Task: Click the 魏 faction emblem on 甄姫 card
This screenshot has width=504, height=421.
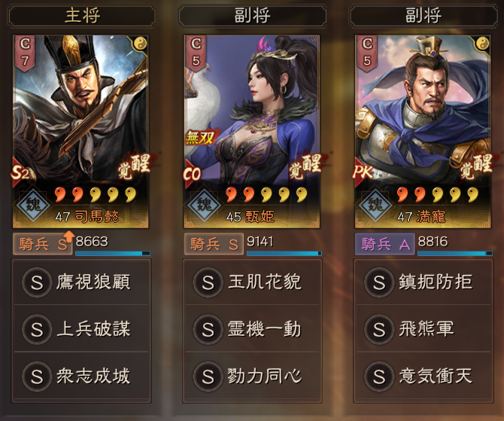Action: (x=204, y=205)
